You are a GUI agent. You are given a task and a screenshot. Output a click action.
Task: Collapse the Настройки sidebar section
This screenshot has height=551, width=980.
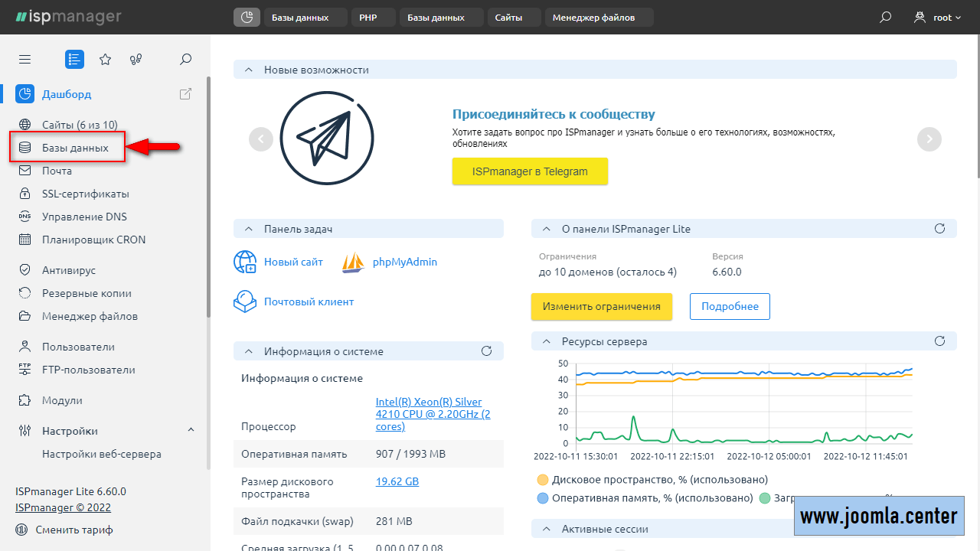[x=191, y=431]
